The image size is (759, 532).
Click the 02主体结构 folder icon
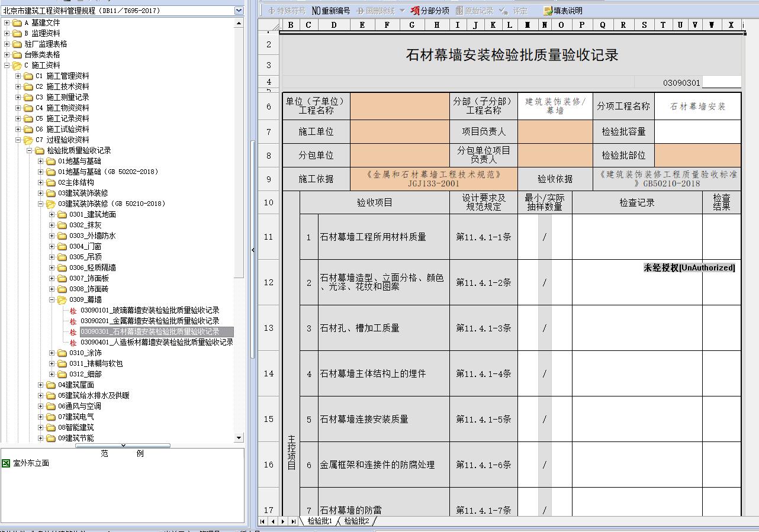pyautogui.click(x=51, y=182)
